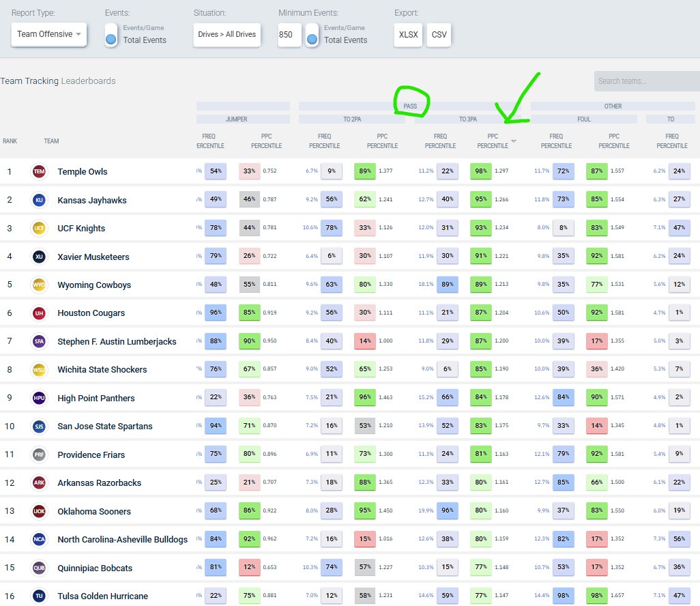Screen dimensions: 700x606
Task: Click the Arkansas Razorbacks ARK logo
Action: click(40, 482)
